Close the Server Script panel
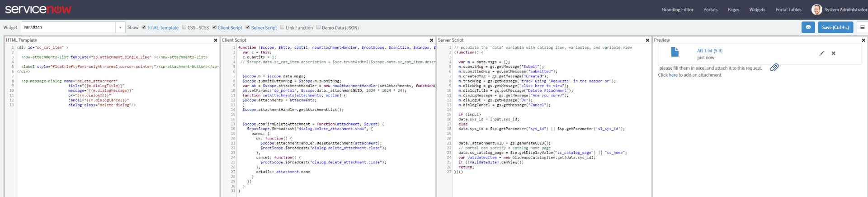The width and height of the screenshot is (868, 197). coord(647,40)
